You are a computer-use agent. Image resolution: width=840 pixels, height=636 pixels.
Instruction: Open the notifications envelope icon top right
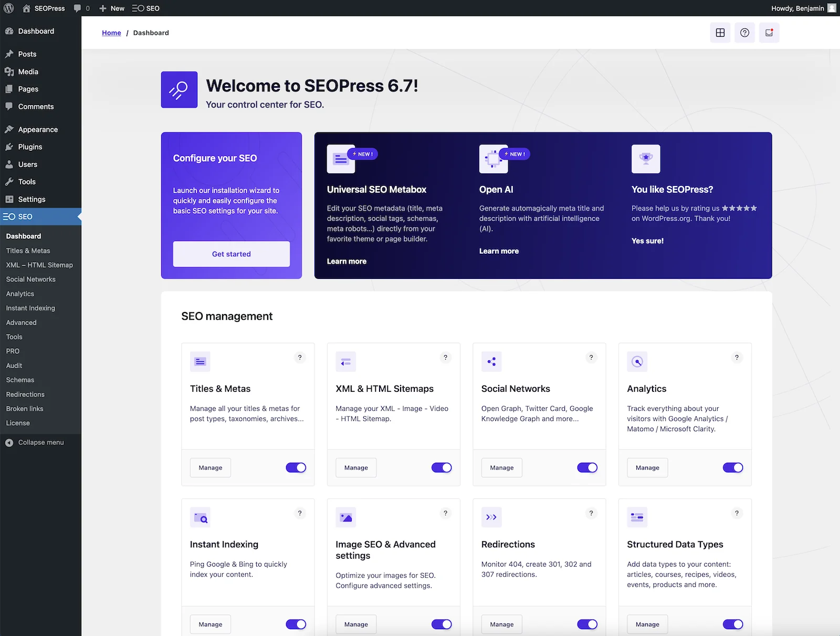point(769,33)
